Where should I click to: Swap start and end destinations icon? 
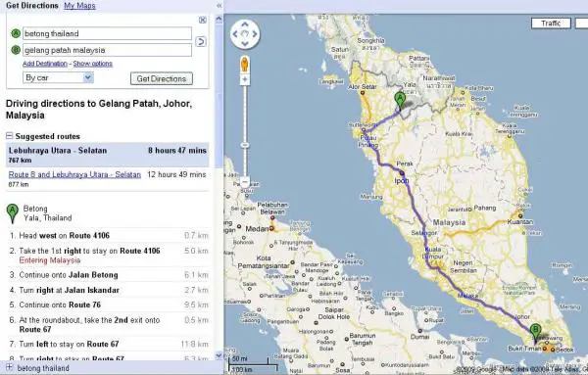pyautogui.click(x=201, y=41)
